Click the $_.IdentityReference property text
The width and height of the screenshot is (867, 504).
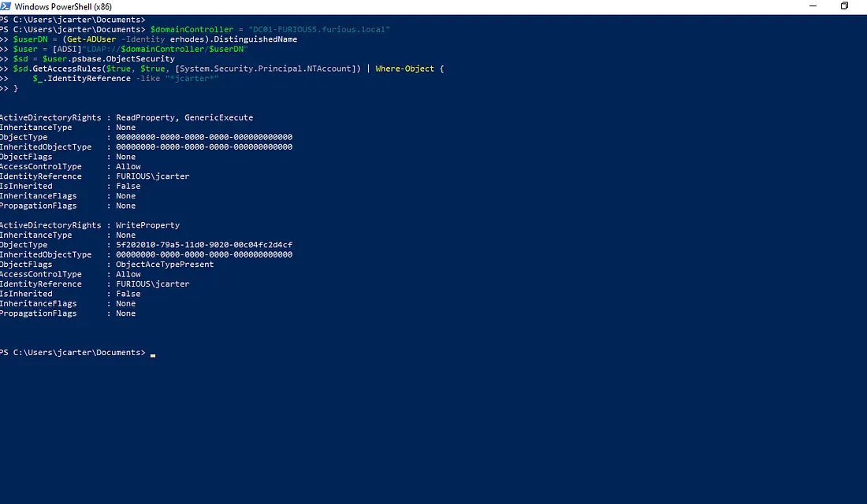(x=82, y=79)
